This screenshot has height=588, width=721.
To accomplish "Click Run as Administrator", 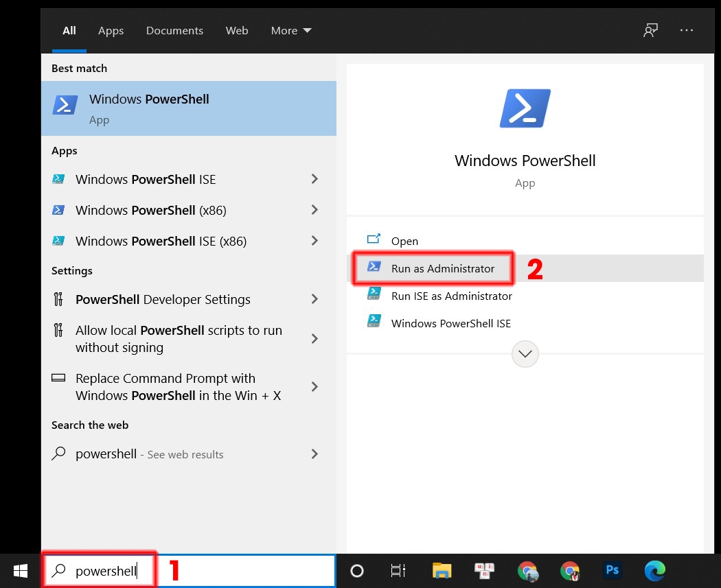I will coord(525,268).
